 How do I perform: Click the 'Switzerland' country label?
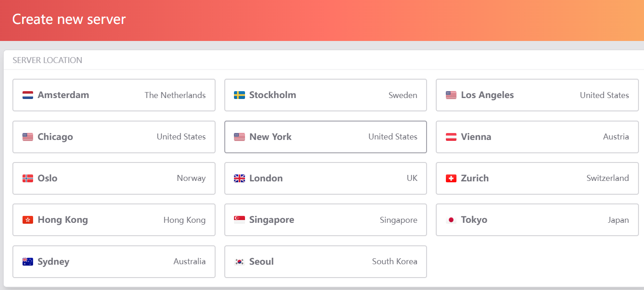pyautogui.click(x=607, y=178)
